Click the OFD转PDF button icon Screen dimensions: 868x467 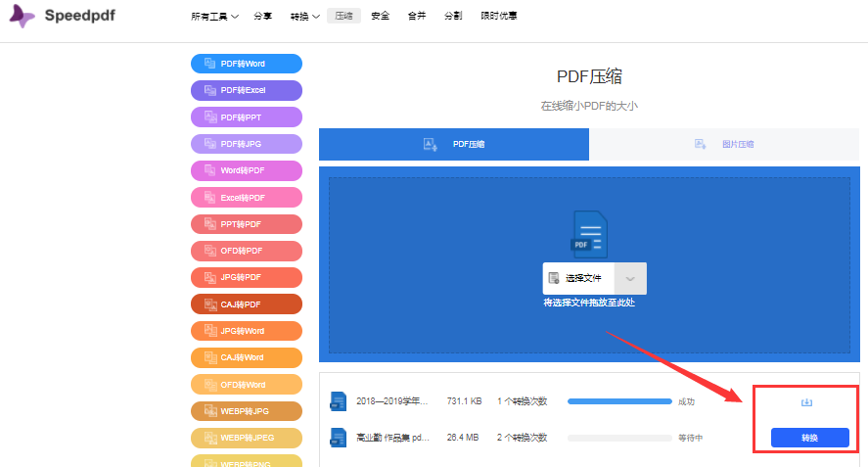[209, 251]
